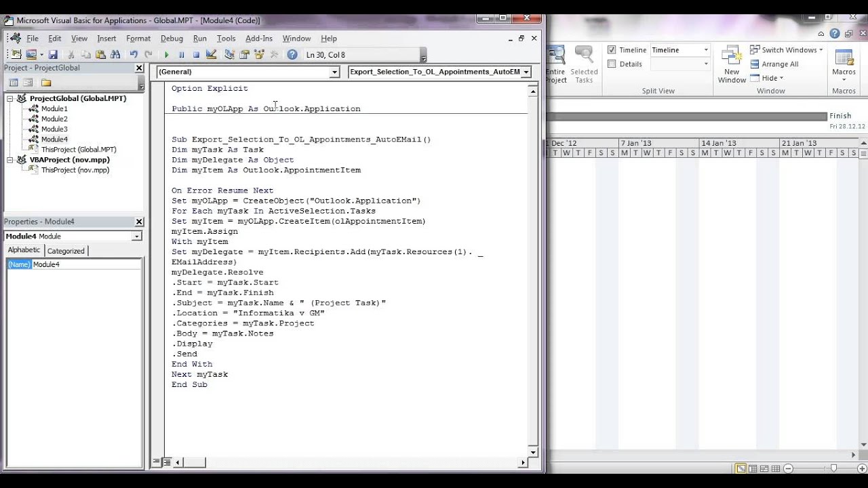Open the Timeline view dropdown
The width and height of the screenshot is (868, 488).
tap(706, 49)
